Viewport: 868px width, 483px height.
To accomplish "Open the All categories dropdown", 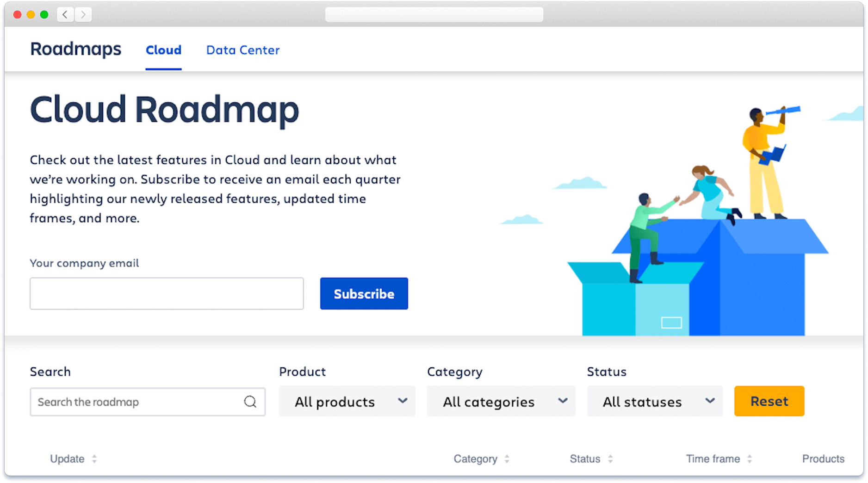I will pyautogui.click(x=501, y=402).
